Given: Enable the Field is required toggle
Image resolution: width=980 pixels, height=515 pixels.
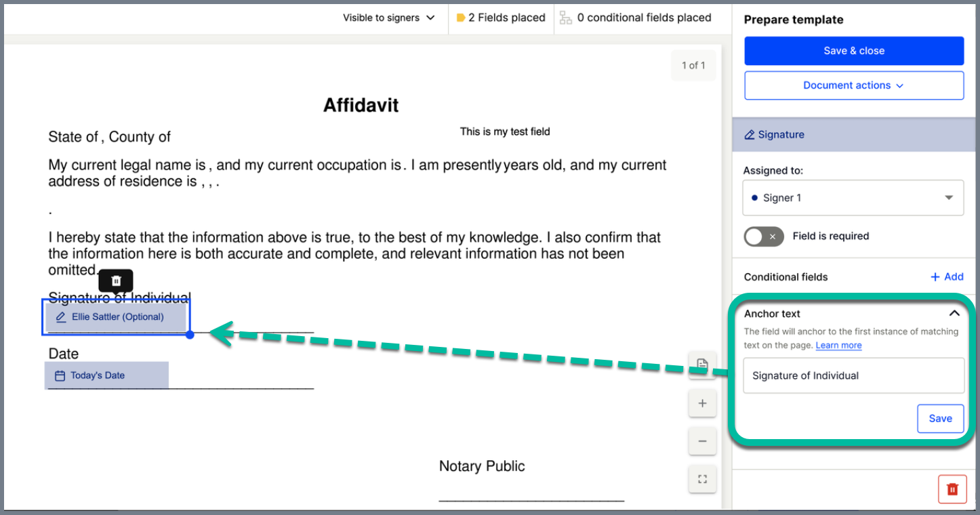Looking at the screenshot, I should (763, 236).
